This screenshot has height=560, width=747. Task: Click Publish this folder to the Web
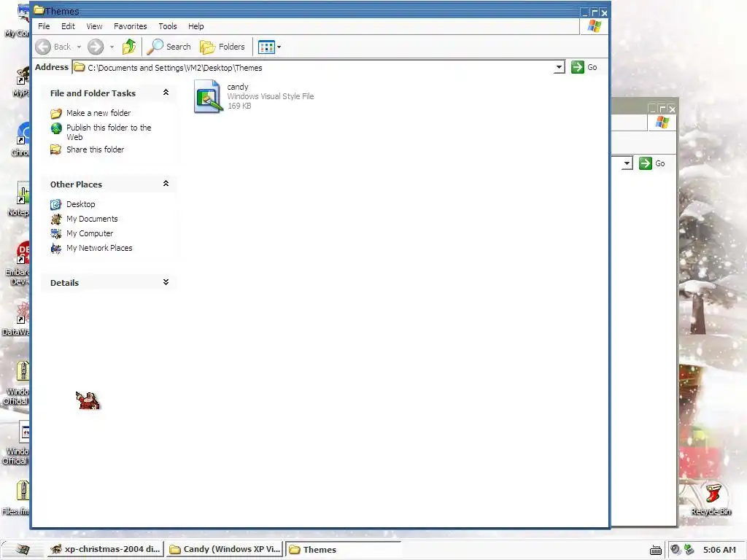point(109,133)
